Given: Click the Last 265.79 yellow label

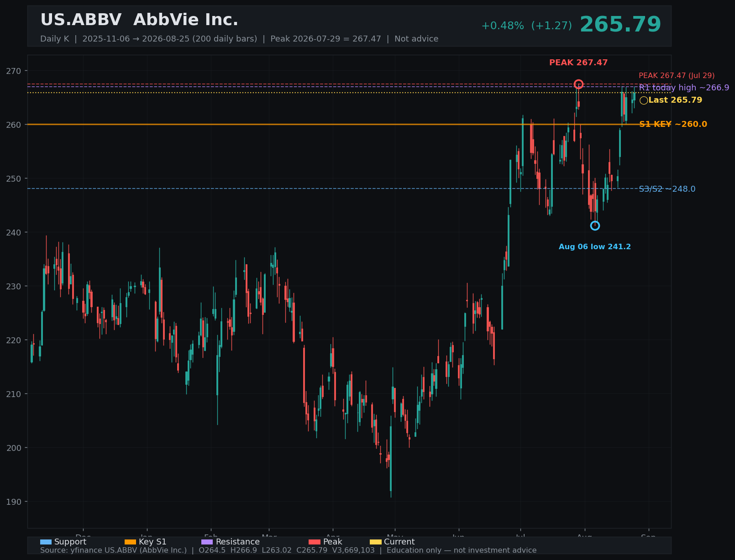Looking at the screenshot, I should tap(675, 100).
